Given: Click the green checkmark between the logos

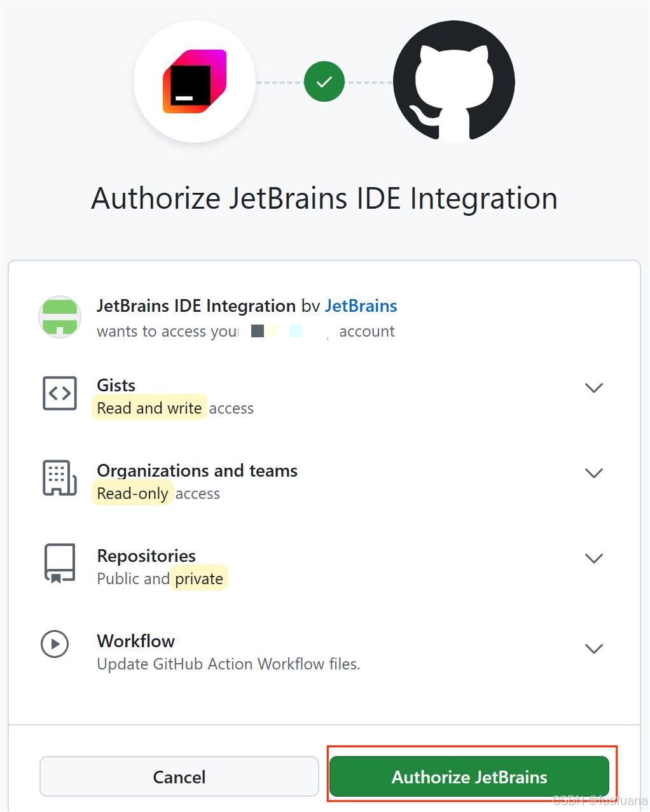Looking at the screenshot, I should pyautogui.click(x=324, y=81).
